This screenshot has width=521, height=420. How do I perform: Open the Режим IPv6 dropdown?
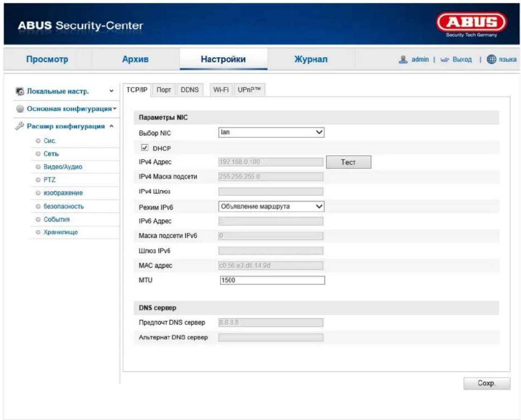[271, 206]
